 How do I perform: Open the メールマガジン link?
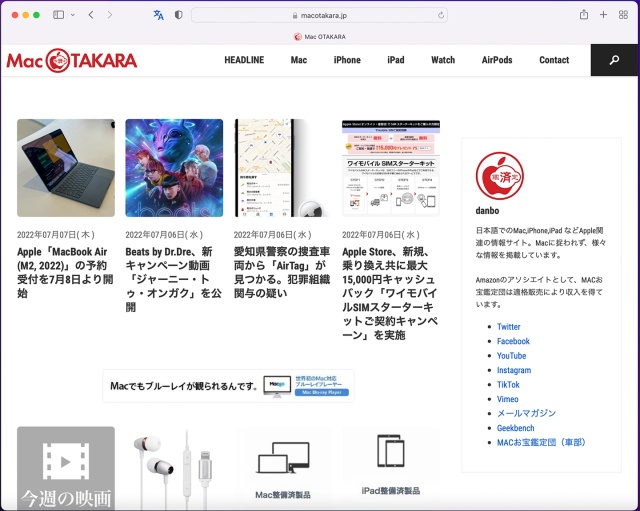(526, 413)
